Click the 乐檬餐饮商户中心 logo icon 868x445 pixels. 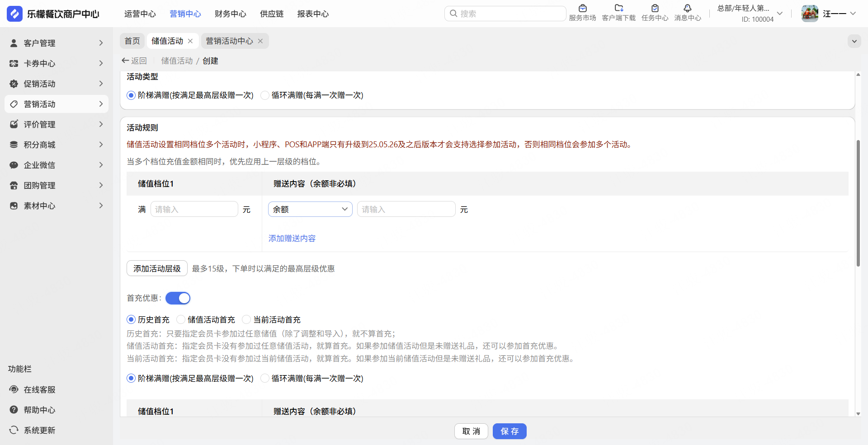tap(14, 14)
